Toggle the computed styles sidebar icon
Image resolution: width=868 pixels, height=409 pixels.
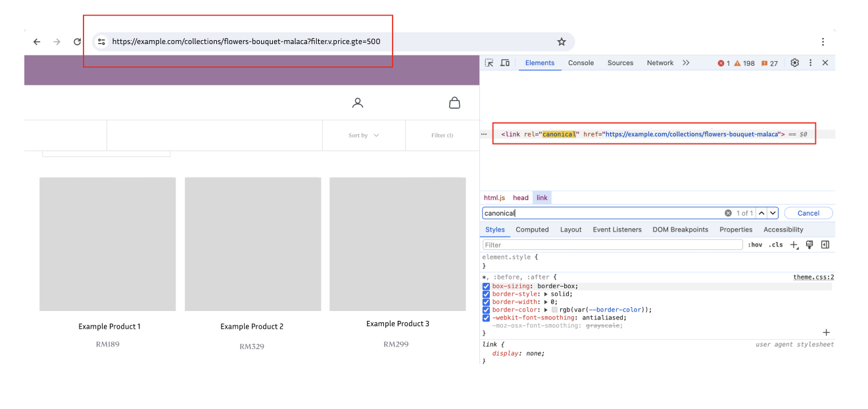click(825, 245)
